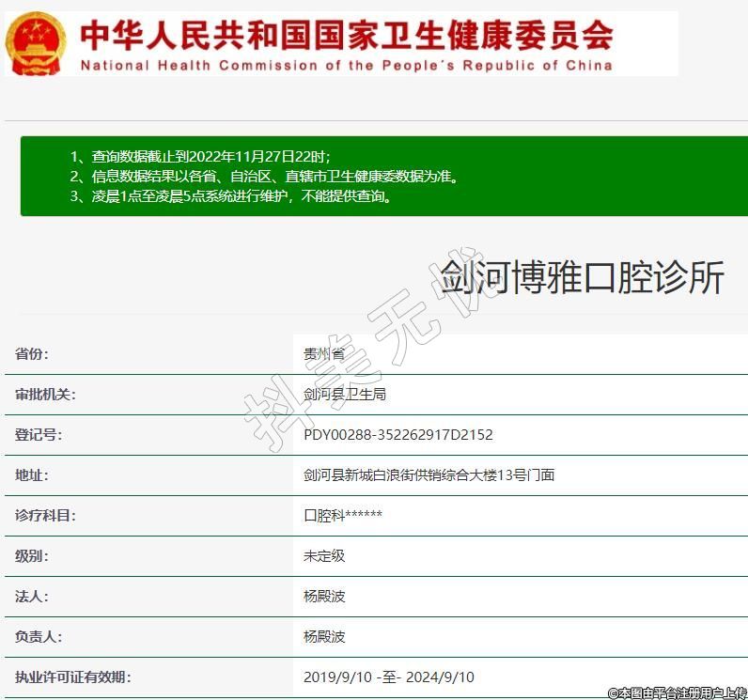Click the province value 贵州省
Screen dimensions: 748x700
(x=324, y=354)
